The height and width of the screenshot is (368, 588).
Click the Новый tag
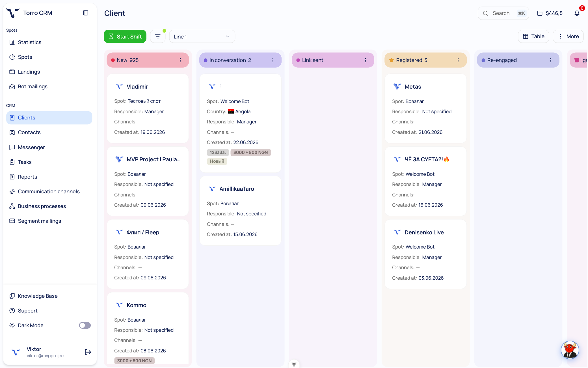(217, 161)
